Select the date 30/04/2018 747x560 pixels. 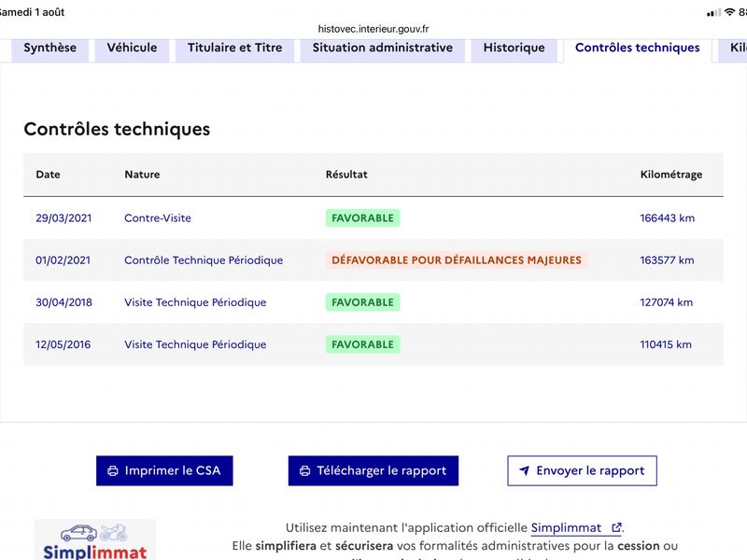[63, 302]
